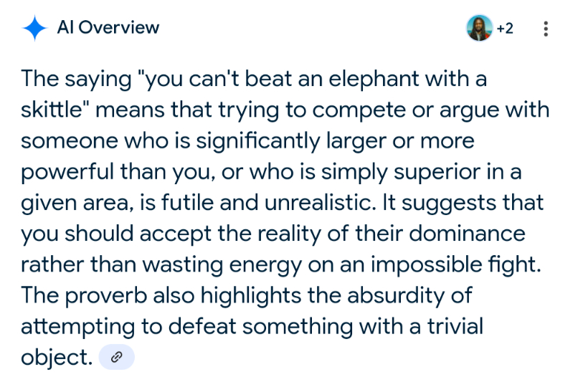Click the link chip after "object."

click(116, 358)
